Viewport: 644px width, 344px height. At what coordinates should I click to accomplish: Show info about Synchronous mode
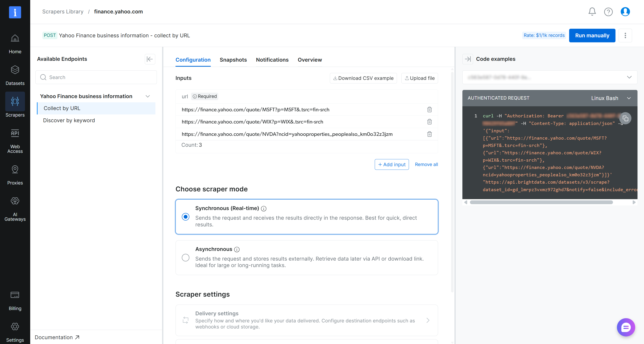point(264,209)
